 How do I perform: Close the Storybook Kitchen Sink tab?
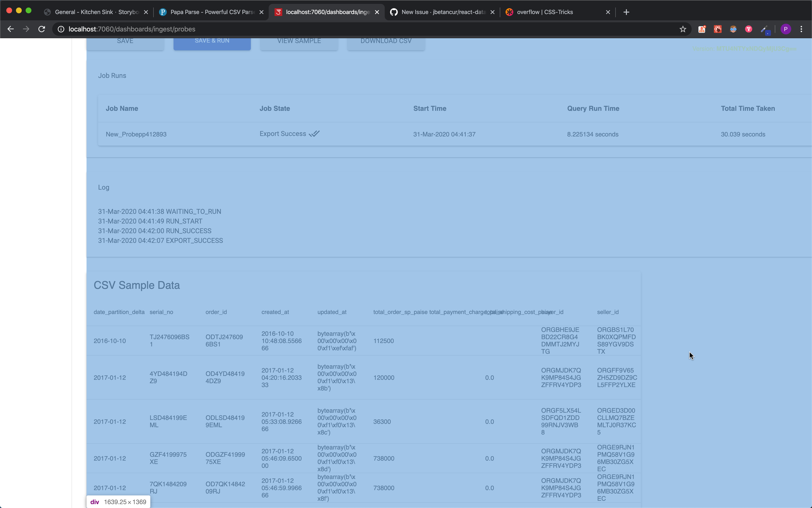[x=146, y=12]
